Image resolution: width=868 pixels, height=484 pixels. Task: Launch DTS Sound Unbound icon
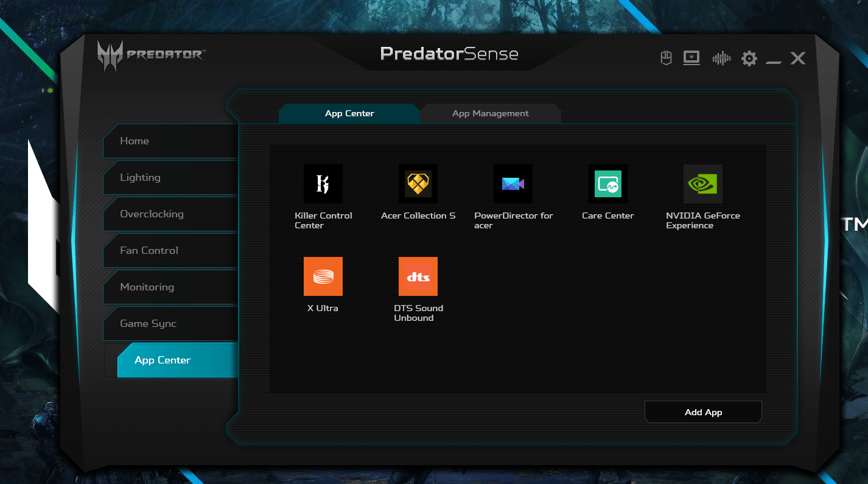tap(418, 276)
